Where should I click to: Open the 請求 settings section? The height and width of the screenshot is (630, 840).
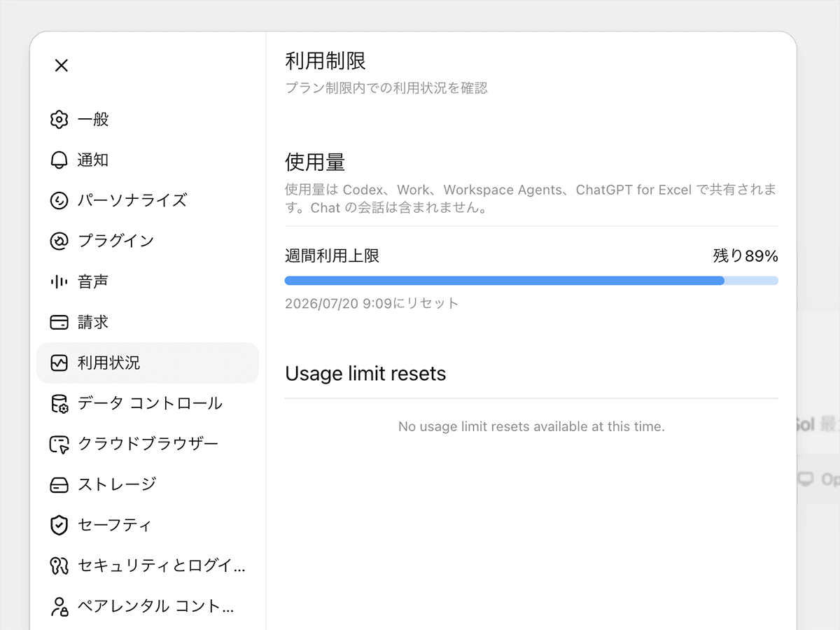(148, 322)
